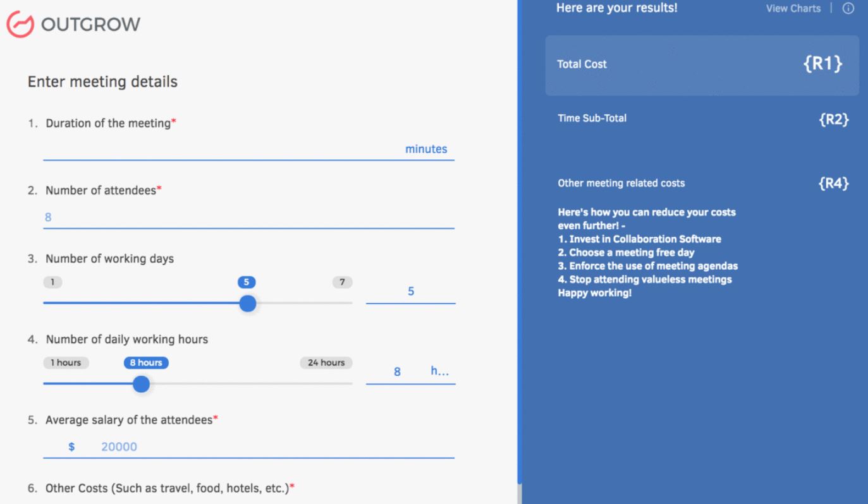The width and height of the screenshot is (868, 504).
Task: Click the 'Happy working!' text
Action: click(594, 293)
